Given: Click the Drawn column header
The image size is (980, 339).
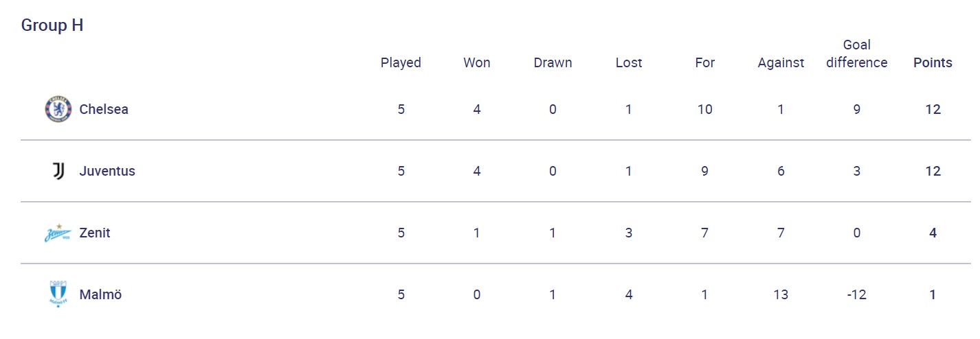Looking at the screenshot, I should pos(553,62).
